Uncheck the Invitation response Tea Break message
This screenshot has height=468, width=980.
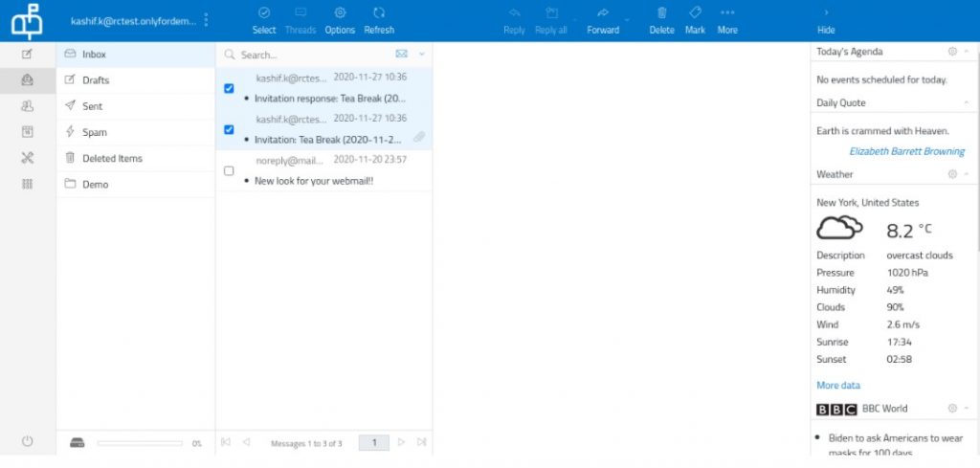click(229, 88)
